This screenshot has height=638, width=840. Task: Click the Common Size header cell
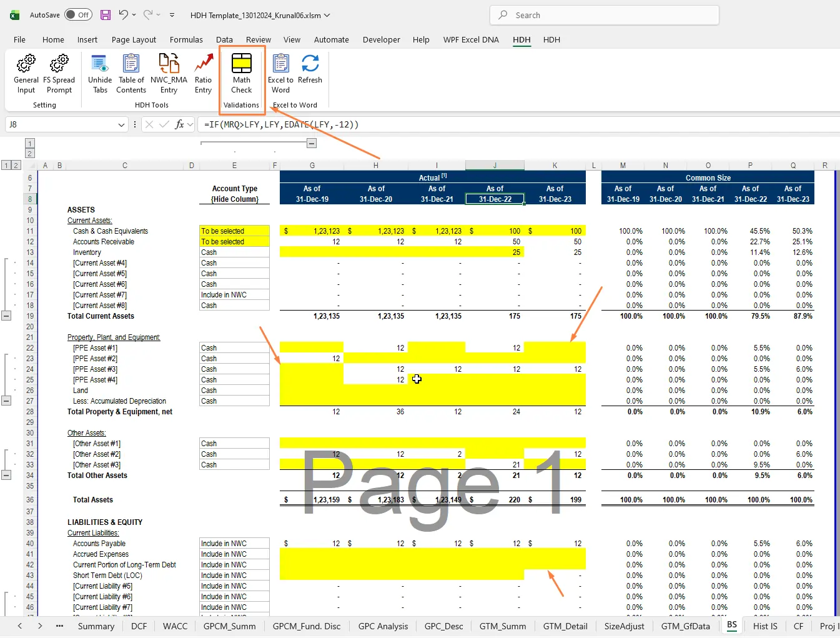coord(708,178)
